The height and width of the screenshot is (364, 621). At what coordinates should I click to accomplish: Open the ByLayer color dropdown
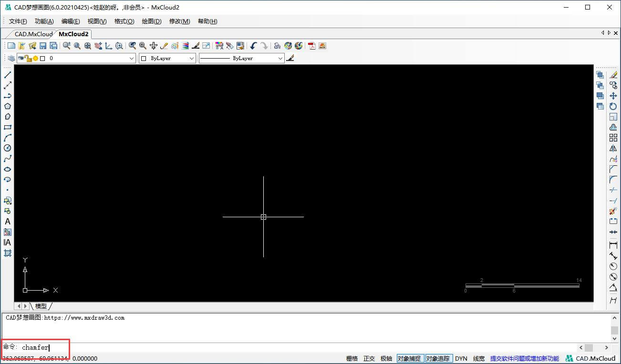click(192, 58)
